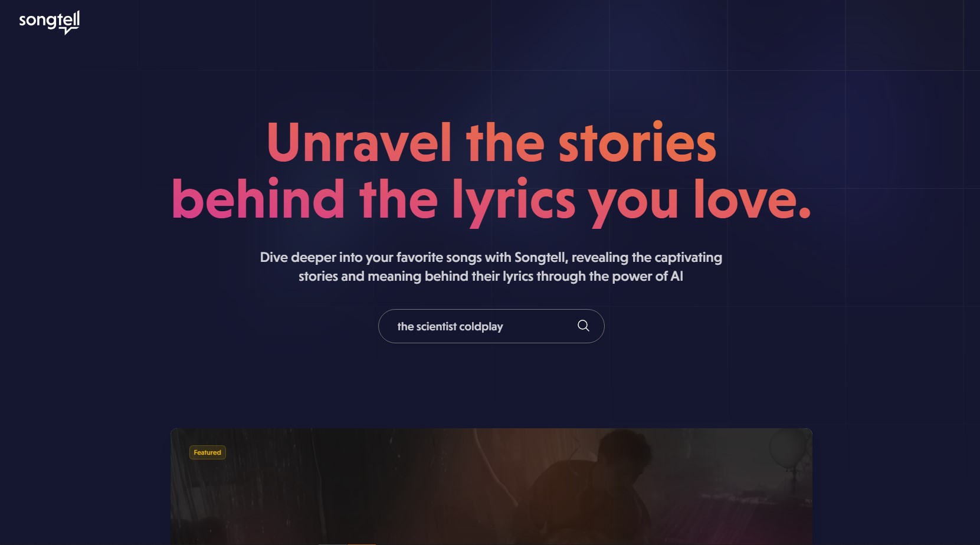Click the word 'lyrics' in the pink headline
The width and height of the screenshot is (980, 545).
[513, 201]
